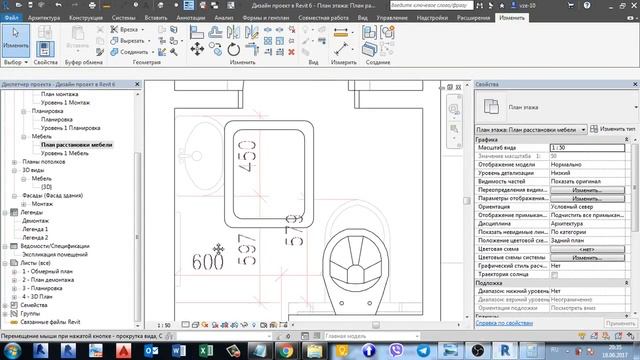The width and height of the screenshot is (640, 360).
Task: Select the Trim/Extend to Corner tool
Action: click(252, 50)
